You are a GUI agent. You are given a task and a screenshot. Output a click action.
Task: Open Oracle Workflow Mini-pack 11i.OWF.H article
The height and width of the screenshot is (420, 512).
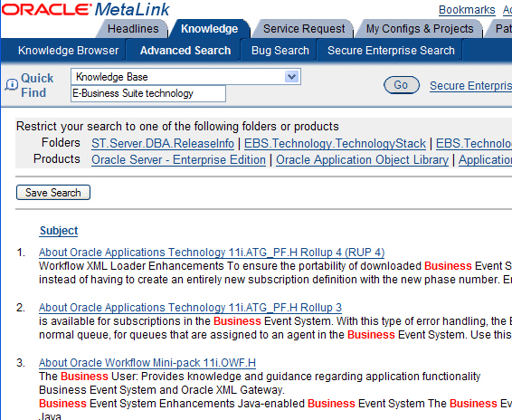pyautogui.click(x=147, y=363)
